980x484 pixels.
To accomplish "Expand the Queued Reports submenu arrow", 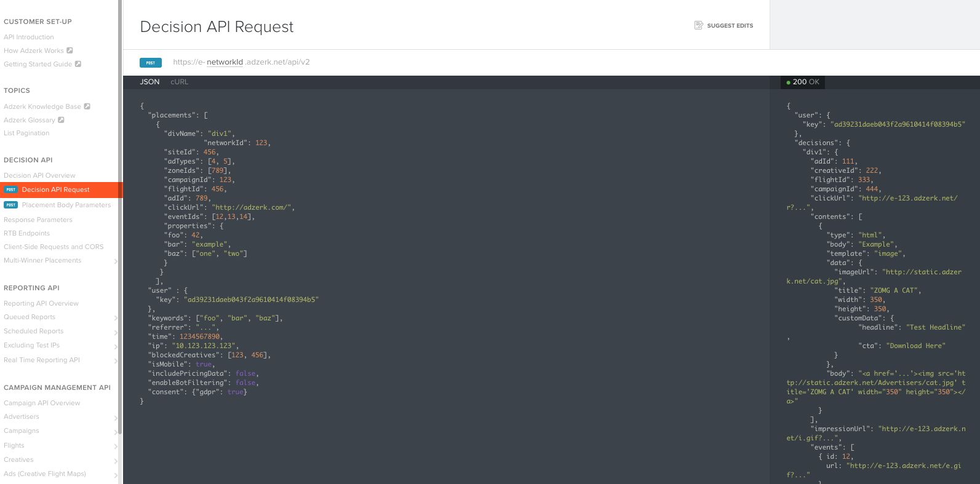I will pos(116,317).
